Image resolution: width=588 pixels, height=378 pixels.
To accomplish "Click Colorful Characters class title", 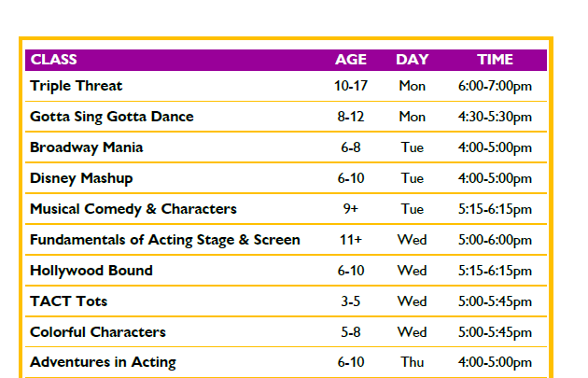I will tap(97, 332).
